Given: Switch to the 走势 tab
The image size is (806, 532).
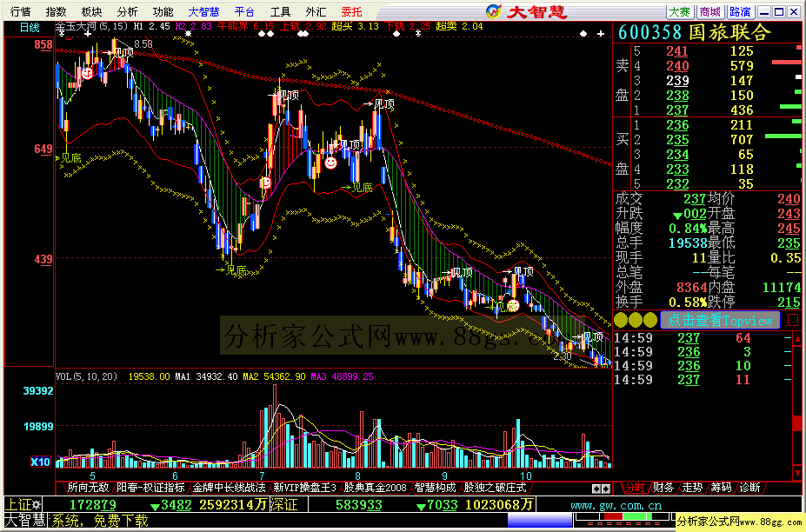Looking at the screenshot, I should coord(692,488).
